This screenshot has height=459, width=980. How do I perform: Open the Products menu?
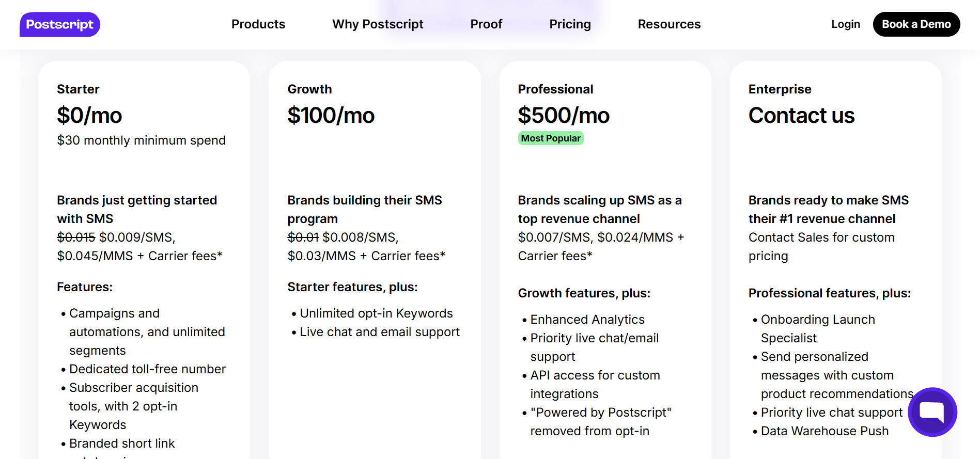tap(258, 24)
